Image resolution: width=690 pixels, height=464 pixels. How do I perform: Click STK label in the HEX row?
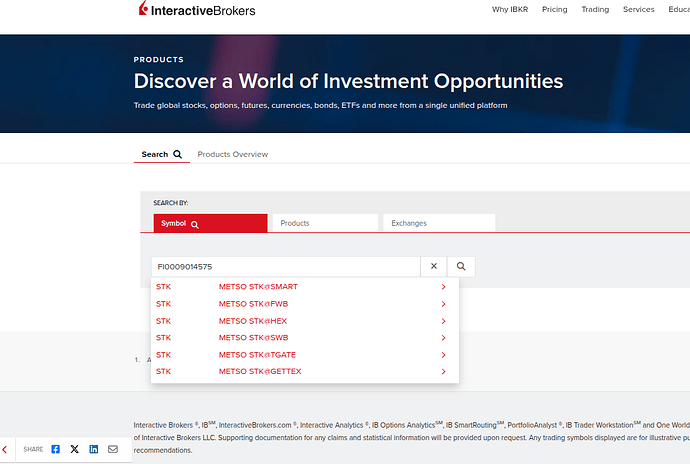[163, 321]
